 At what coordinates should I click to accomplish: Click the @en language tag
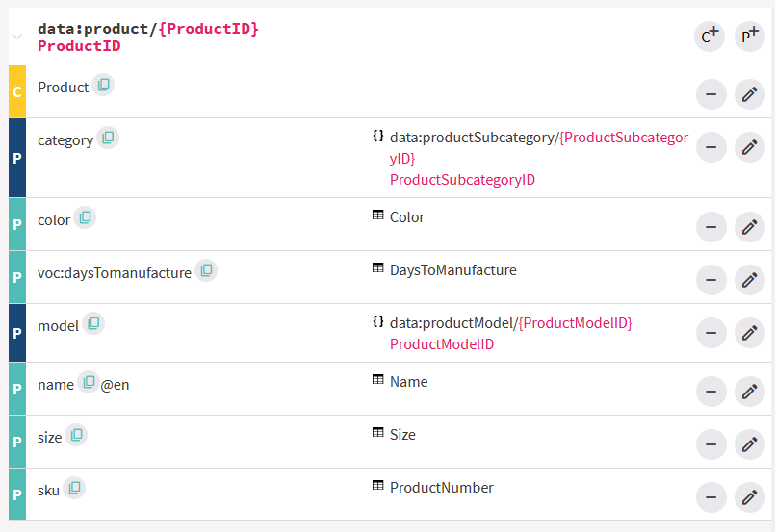coord(115,385)
